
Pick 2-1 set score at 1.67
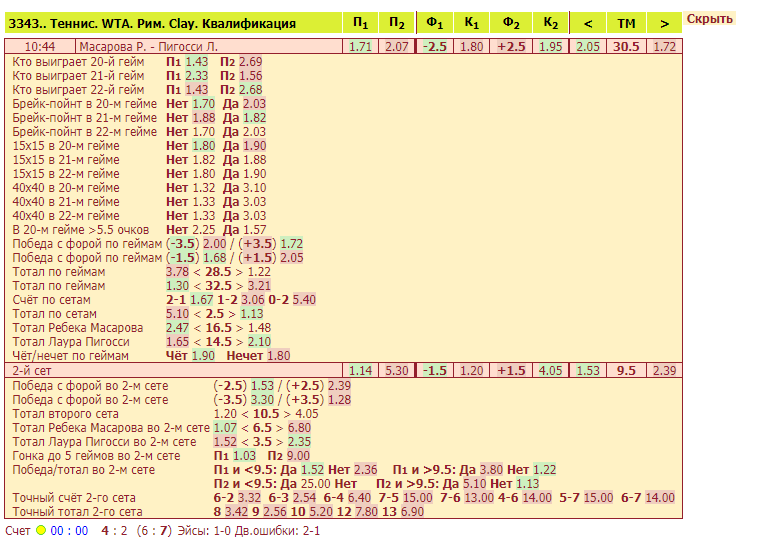click(202, 300)
